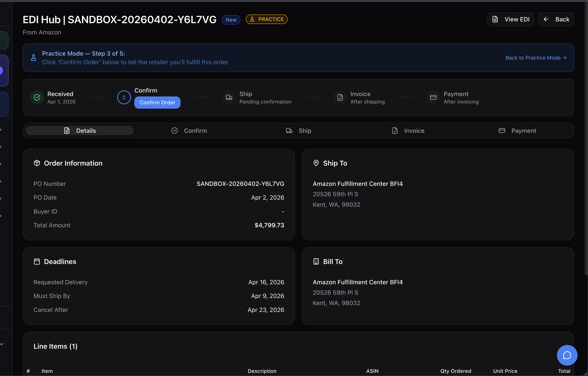
Task: Click the Line Items (1) heading
Action: click(x=55, y=346)
